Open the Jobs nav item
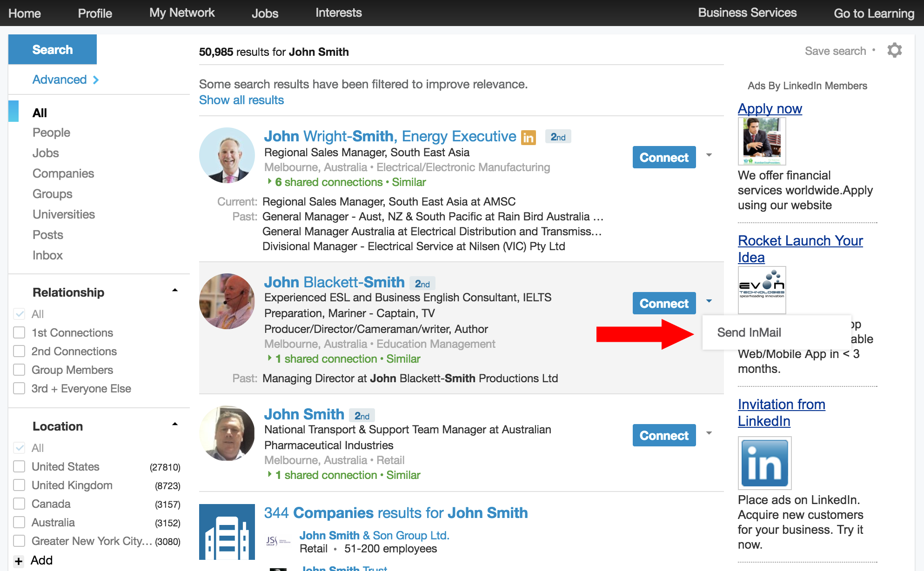Viewport: 924px width, 571px height. (x=265, y=13)
